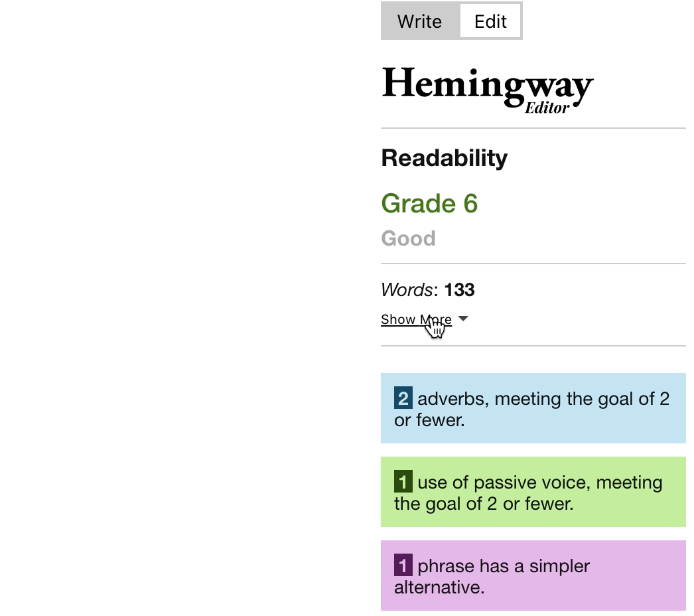Open Show More to reveal extra statistics

point(416,319)
